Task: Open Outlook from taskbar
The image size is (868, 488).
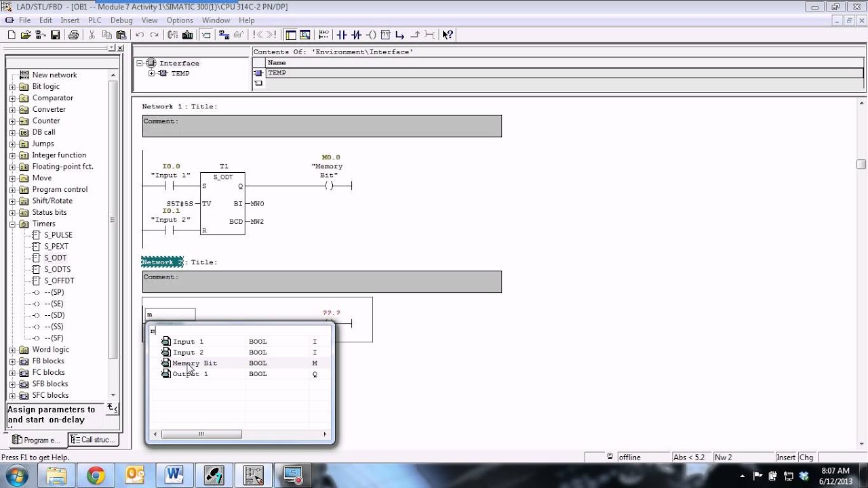Action: tap(134, 475)
